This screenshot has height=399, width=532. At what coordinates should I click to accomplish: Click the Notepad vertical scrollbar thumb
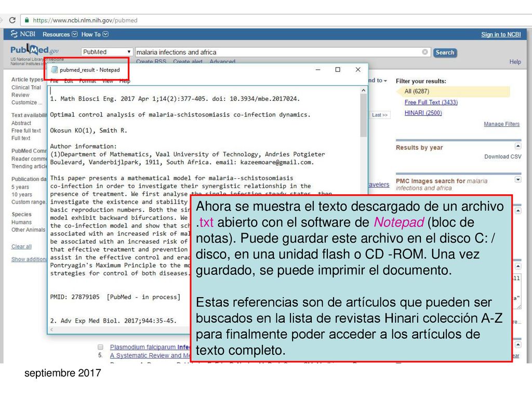coord(363,115)
